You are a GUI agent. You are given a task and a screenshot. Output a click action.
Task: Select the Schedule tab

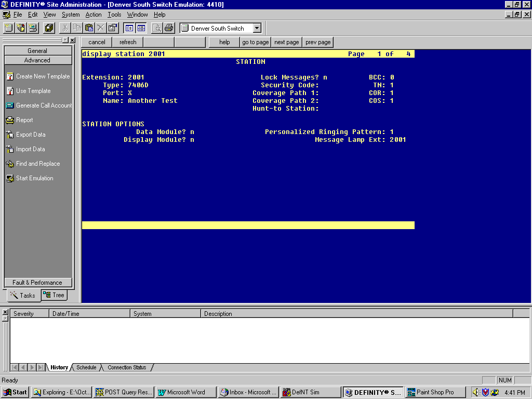(86, 367)
